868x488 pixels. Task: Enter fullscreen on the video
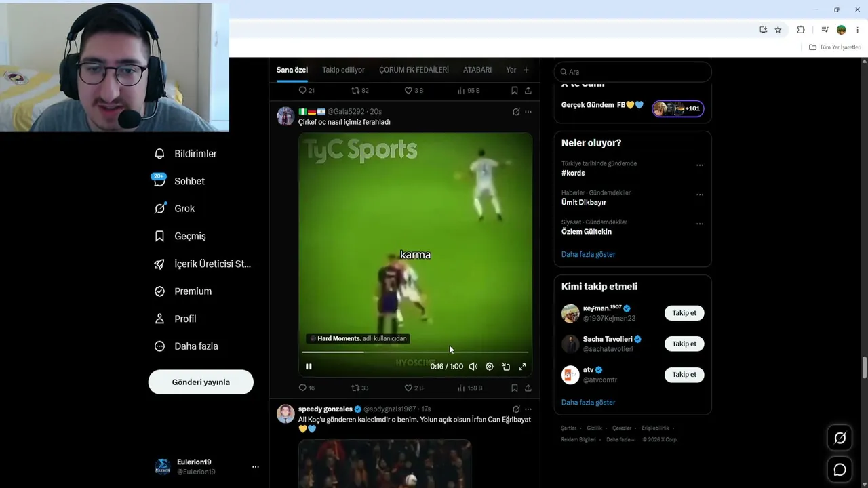[522, 367]
